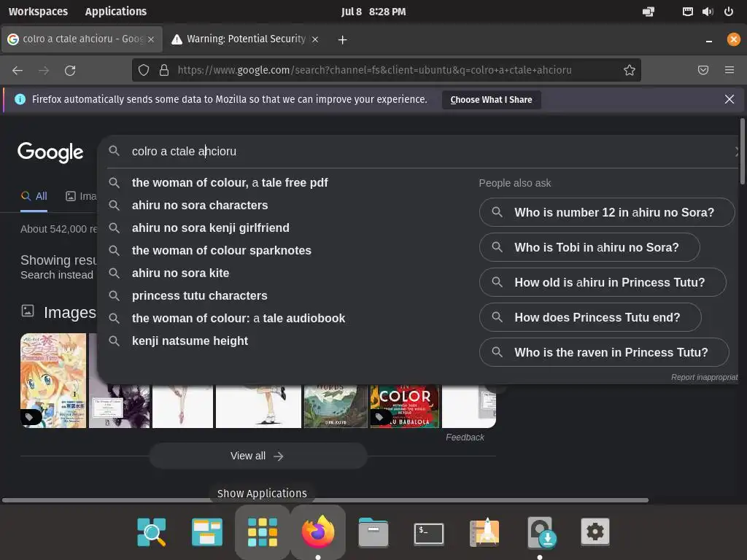Open the volume control in the top bar
This screenshot has width=747, height=560.
[x=708, y=12]
